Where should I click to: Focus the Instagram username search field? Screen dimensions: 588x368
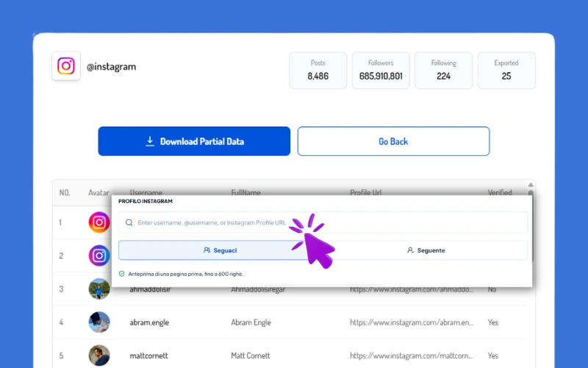pos(323,223)
